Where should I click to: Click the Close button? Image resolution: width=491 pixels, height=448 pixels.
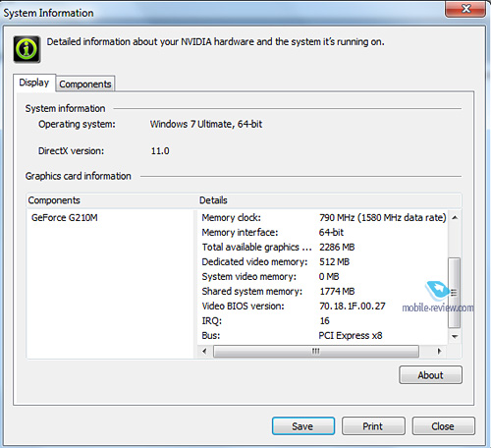pos(443,426)
